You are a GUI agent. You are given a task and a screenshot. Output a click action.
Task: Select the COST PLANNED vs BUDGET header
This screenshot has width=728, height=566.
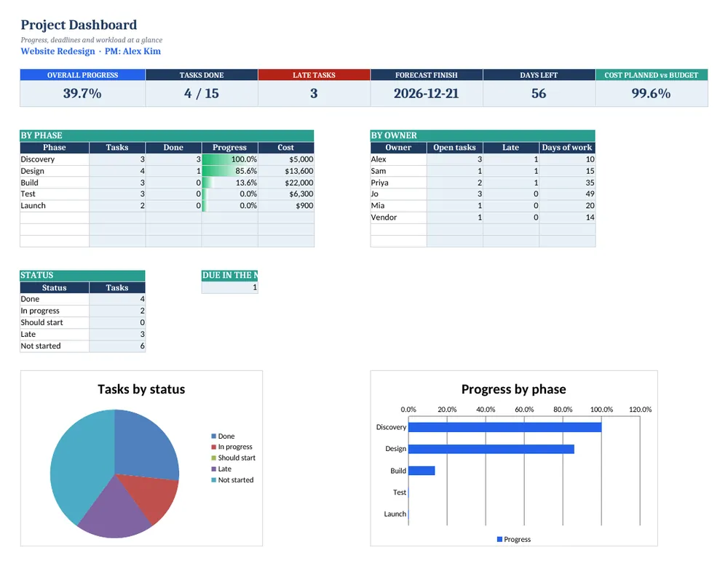point(652,75)
